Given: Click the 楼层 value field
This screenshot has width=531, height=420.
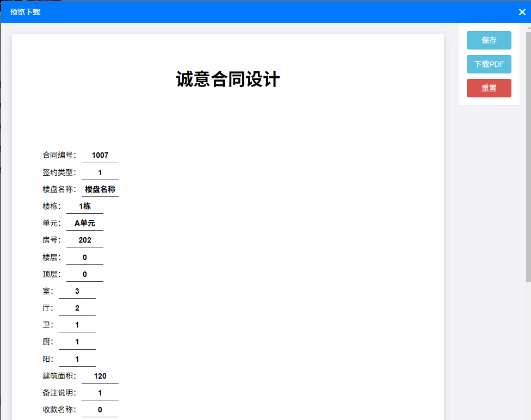Looking at the screenshot, I should [85, 257].
